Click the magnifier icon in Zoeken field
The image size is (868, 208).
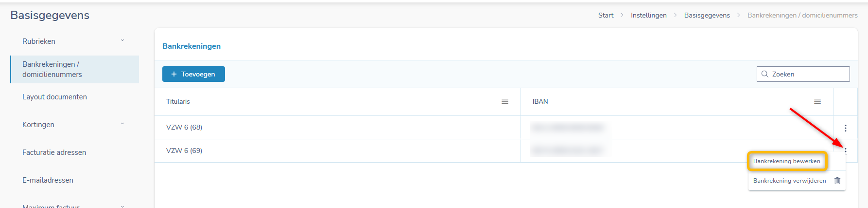point(764,74)
